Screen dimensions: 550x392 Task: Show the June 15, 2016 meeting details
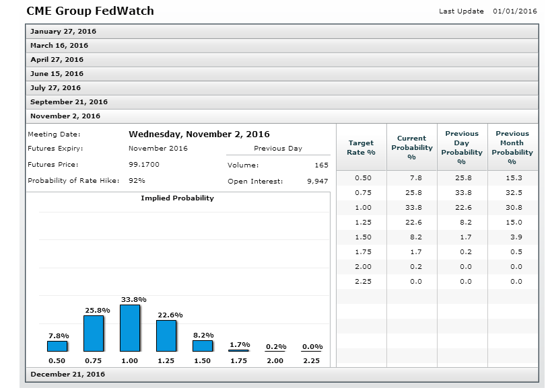coord(281,73)
